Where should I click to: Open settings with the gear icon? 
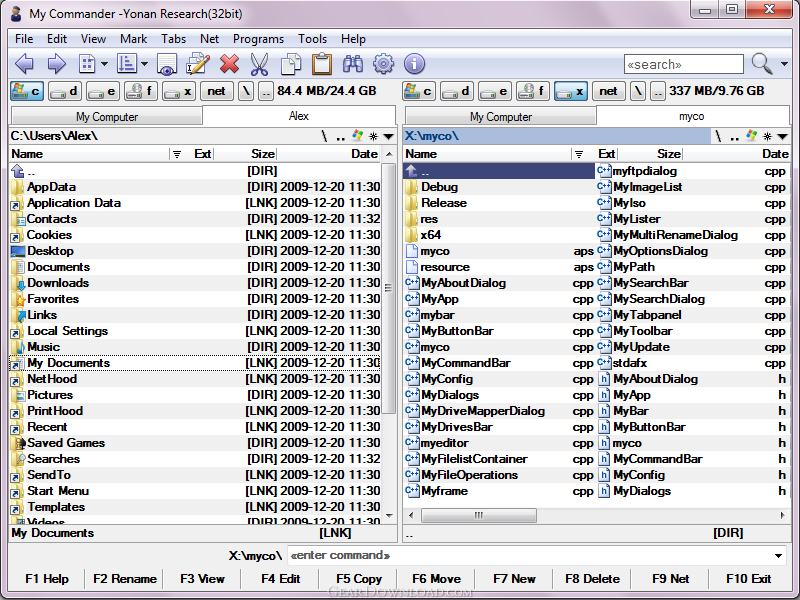coord(383,64)
